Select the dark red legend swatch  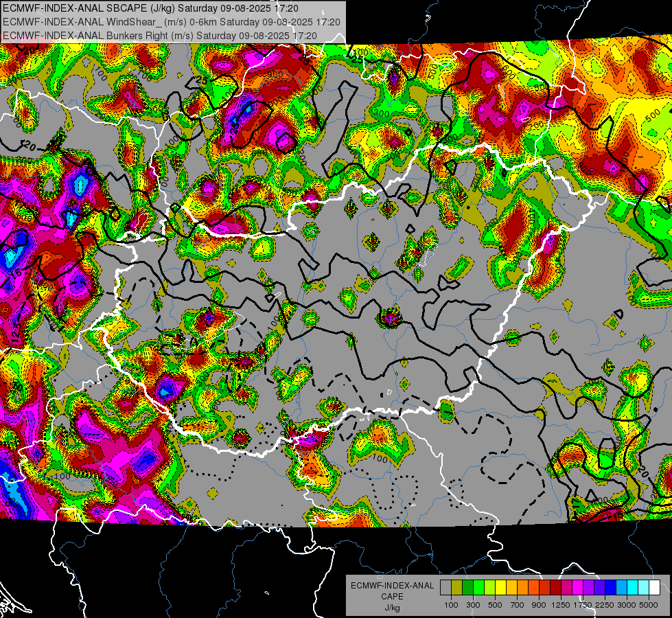pos(556,588)
